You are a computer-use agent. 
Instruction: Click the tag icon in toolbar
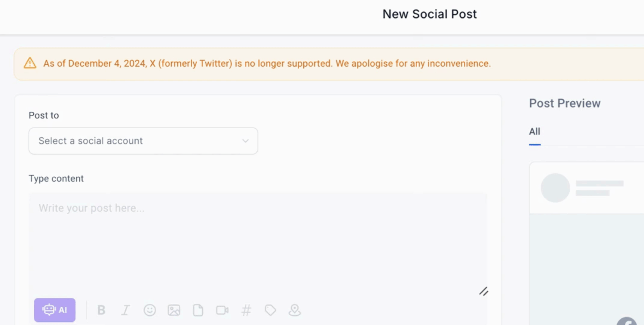(x=270, y=310)
